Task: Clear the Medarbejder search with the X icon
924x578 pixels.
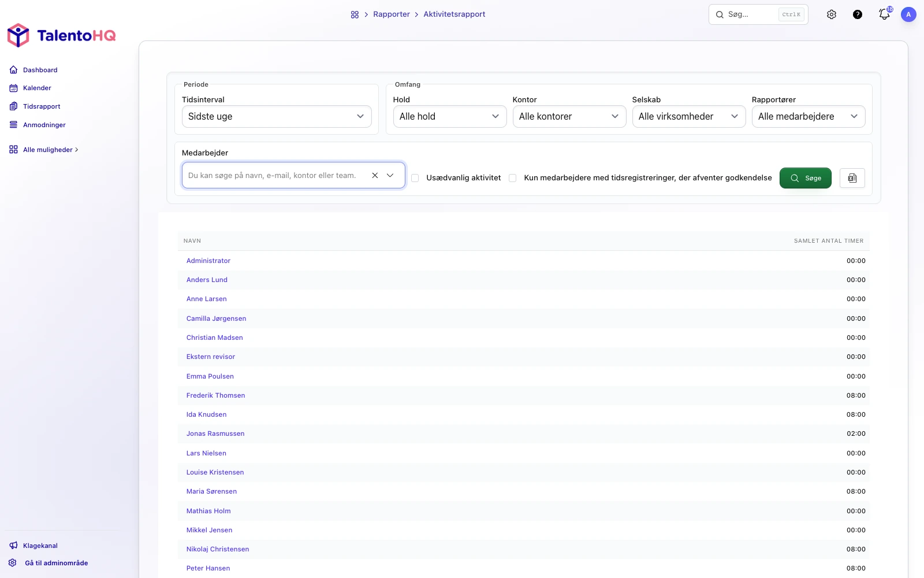Action: [x=375, y=175]
